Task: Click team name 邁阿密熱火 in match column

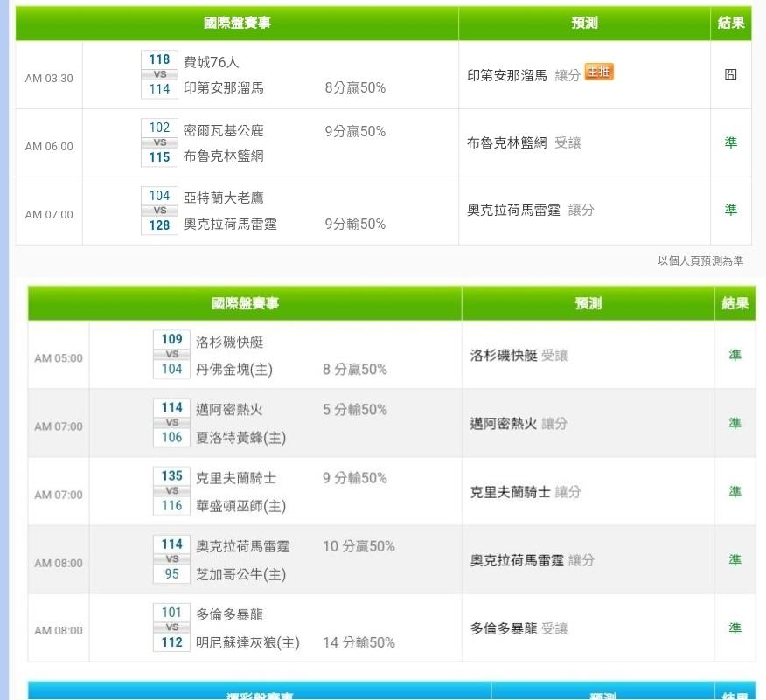Action: click(230, 409)
